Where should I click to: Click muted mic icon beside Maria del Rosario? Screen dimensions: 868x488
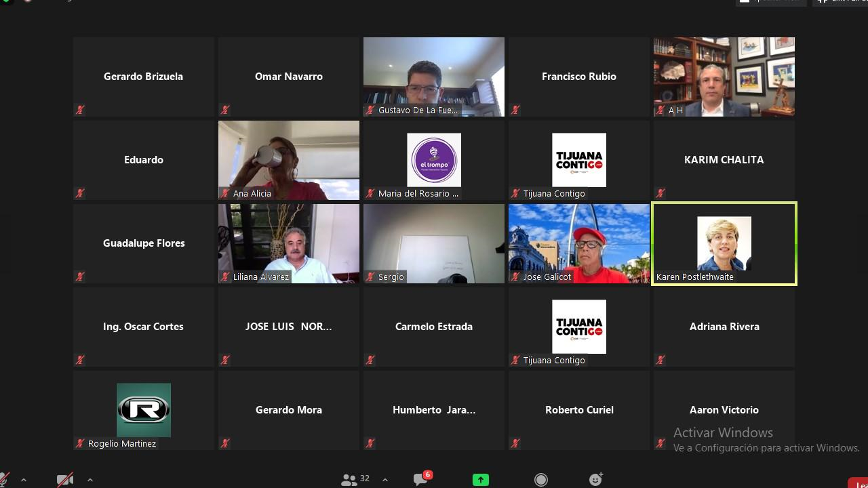370,193
